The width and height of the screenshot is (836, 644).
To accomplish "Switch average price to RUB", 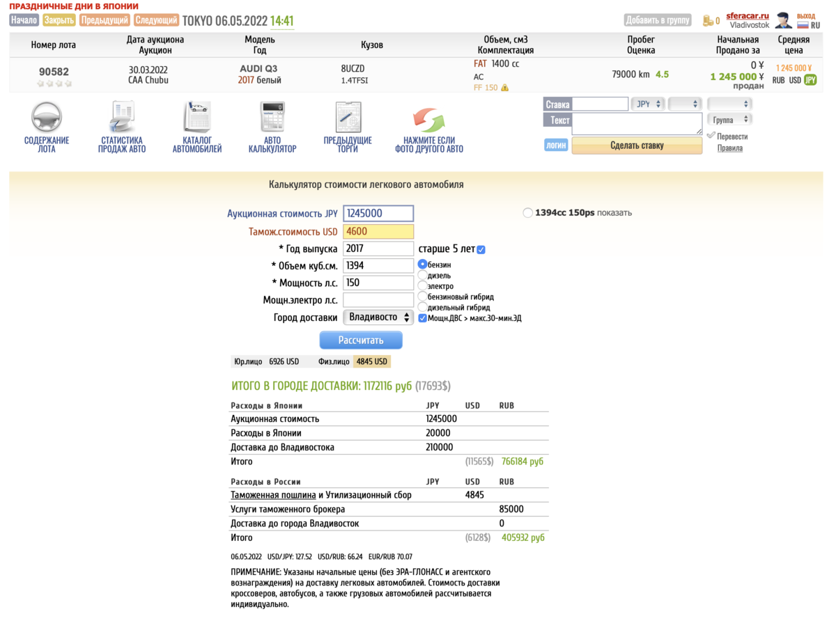I will pyautogui.click(x=779, y=80).
